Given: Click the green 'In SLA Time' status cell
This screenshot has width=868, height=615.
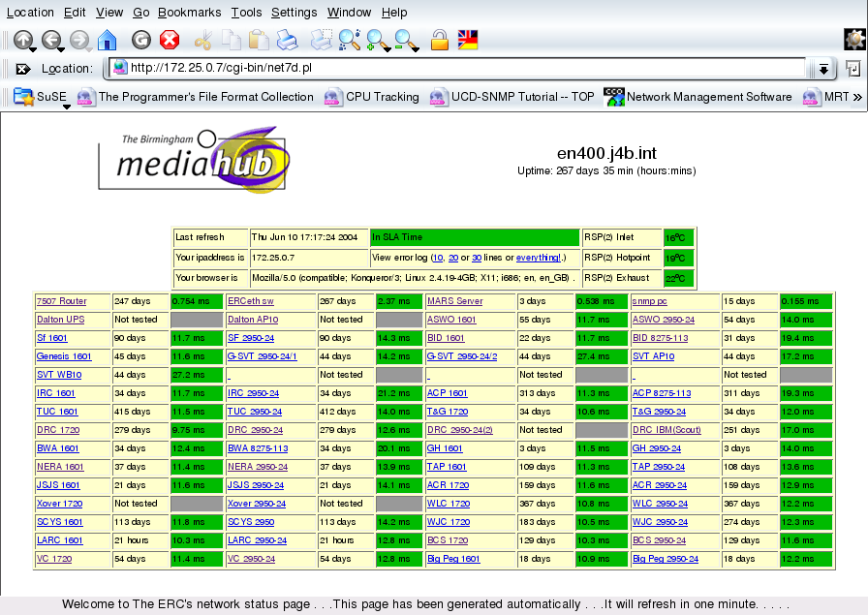Looking at the screenshot, I should click(x=475, y=237).
